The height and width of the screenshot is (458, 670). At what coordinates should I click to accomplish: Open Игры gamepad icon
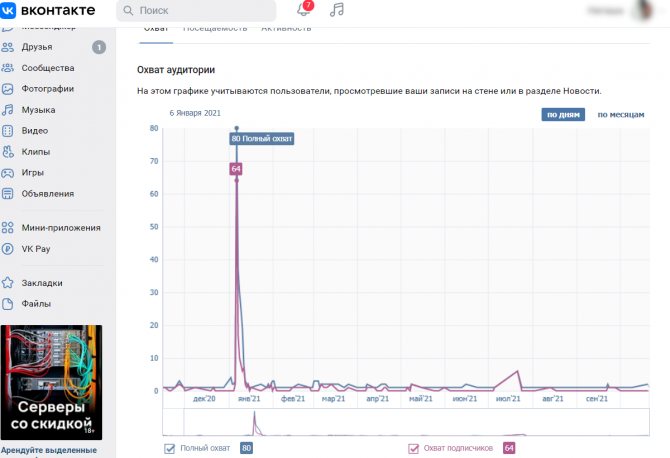pyautogui.click(x=8, y=173)
